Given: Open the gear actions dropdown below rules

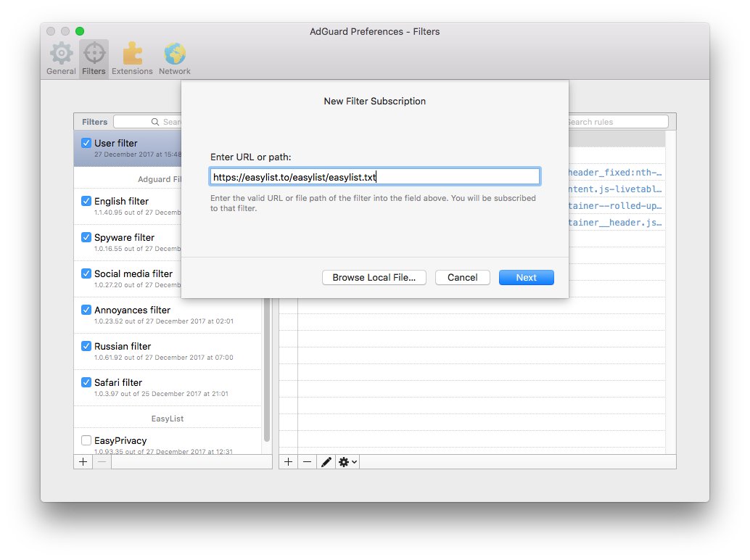Looking at the screenshot, I should point(347,461).
